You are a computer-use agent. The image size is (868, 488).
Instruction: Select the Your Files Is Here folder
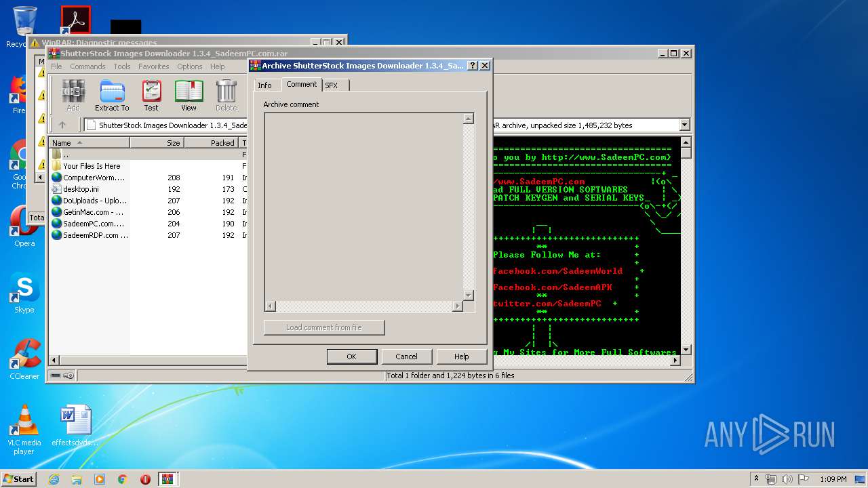[92, 166]
